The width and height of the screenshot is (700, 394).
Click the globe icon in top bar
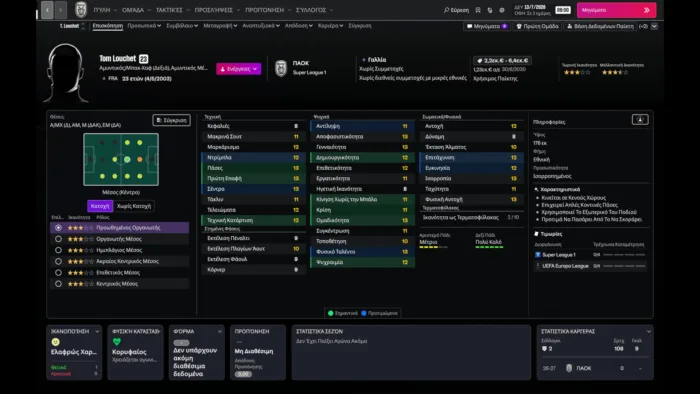point(502,10)
